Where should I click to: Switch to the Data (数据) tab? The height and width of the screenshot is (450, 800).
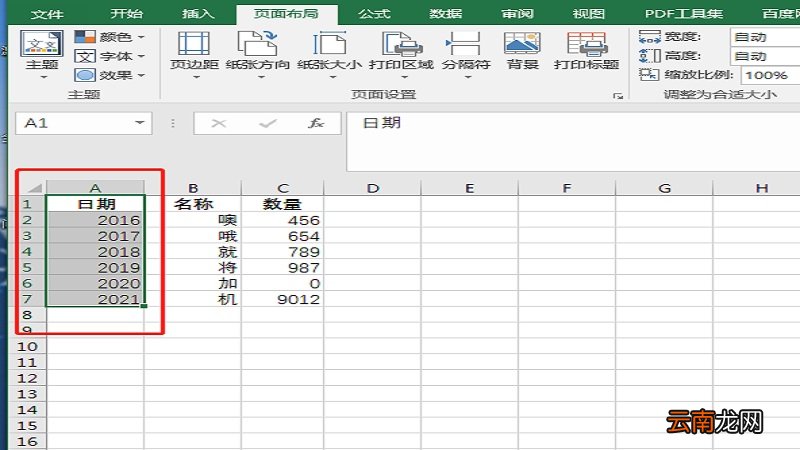445,13
